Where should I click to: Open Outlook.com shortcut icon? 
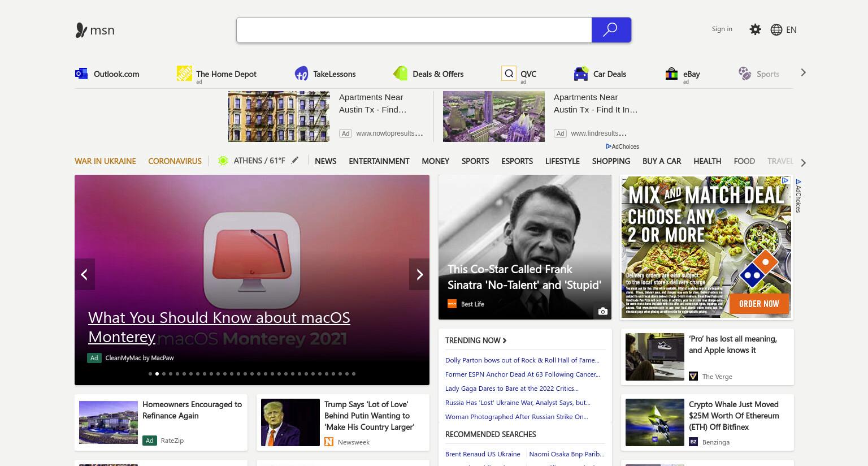pos(81,74)
